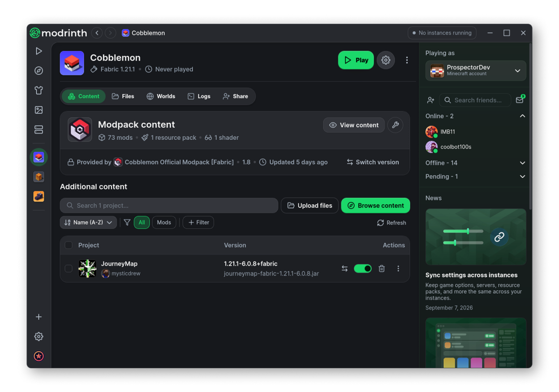Select the Mods filter chip
The width and height of the screenshot is (559, 392).
coord(164,222)
